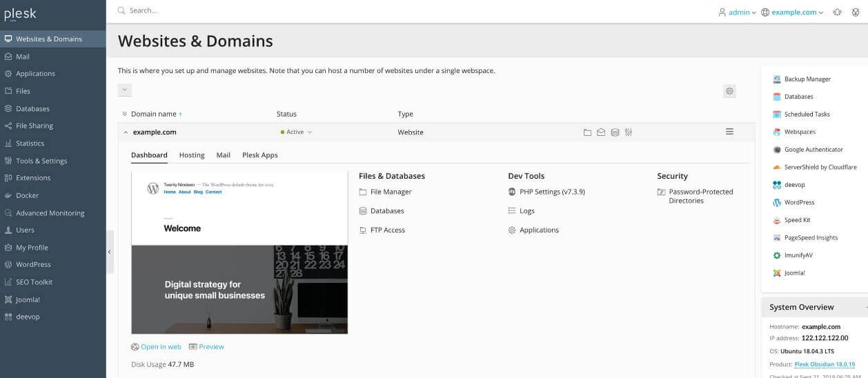Click the database stack icon in example.com row
This screenshot has width=868, height=378.
[615, 132]
